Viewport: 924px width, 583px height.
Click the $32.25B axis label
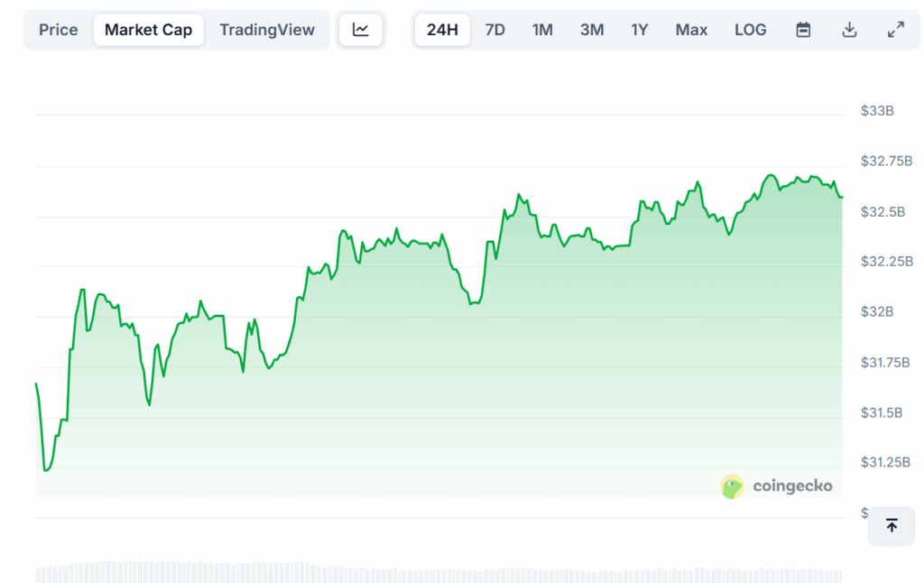887,261
